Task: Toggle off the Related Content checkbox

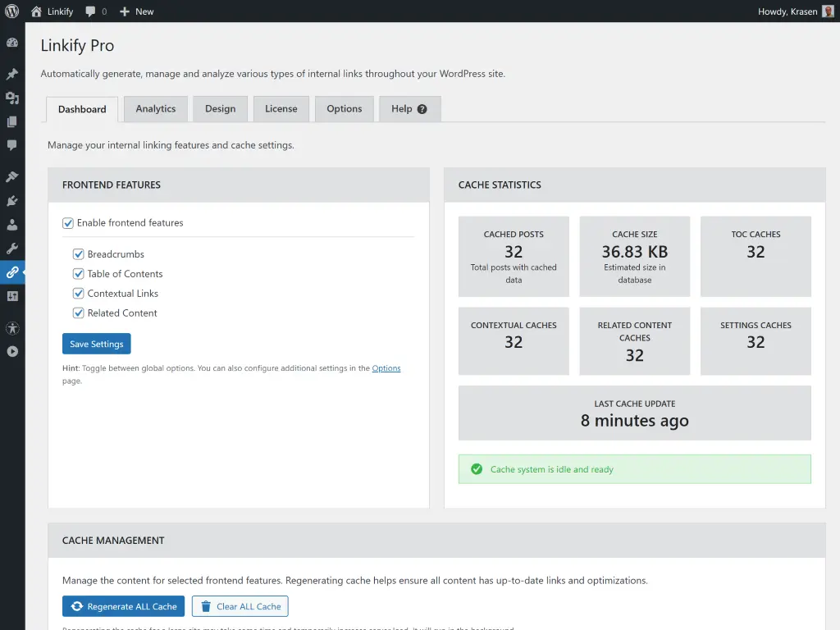Action: click(78, 313)
